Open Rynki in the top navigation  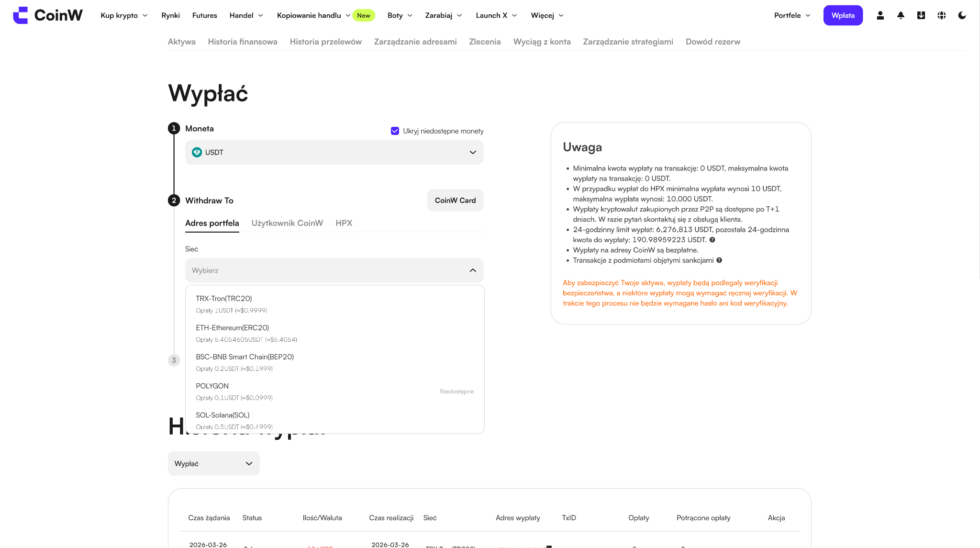coord(170,15)
